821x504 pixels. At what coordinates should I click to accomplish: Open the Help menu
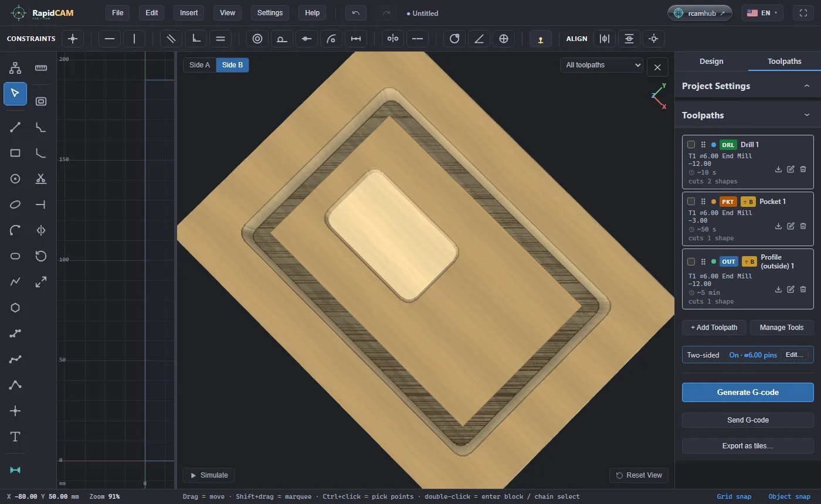[x=313, y=13]
